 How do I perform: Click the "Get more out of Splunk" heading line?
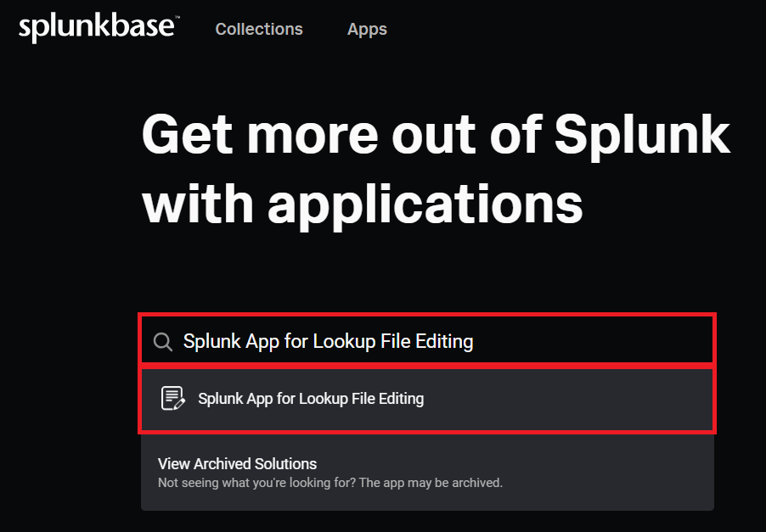click(436, 133)
